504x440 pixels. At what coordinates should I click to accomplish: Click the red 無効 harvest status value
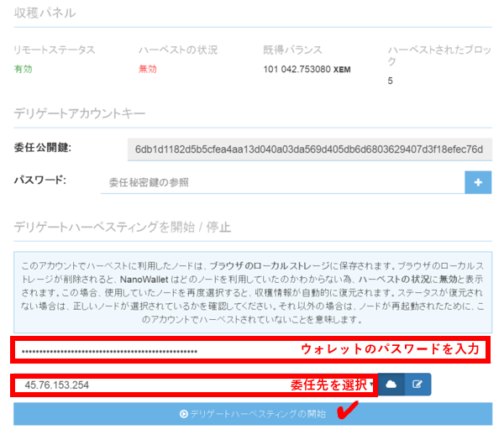(148, 69)
